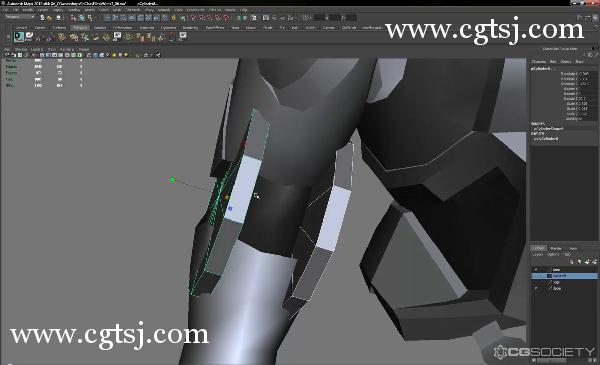The height and width of the screenshot is (365, 600).
Task: Open the viewport Panels menu
Action: (x=84, y=50)
